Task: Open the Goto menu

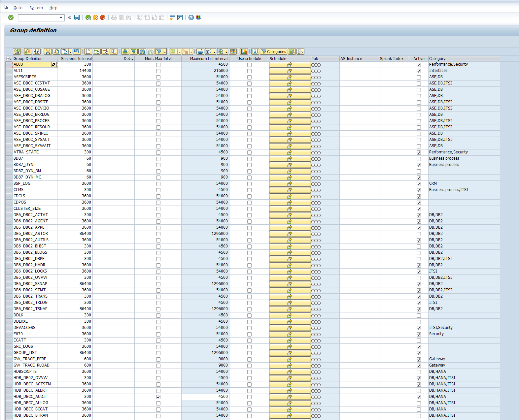Action: coord(18,8)
